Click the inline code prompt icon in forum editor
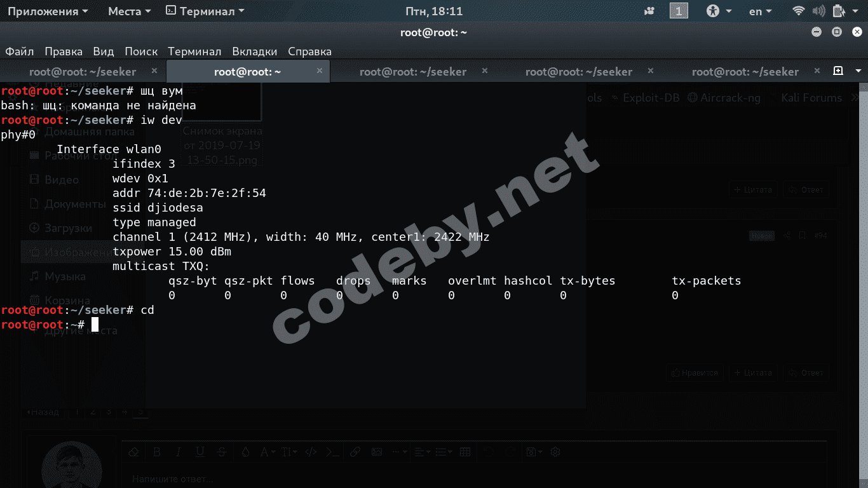The image size is (868, 488). tap(332, 452)
